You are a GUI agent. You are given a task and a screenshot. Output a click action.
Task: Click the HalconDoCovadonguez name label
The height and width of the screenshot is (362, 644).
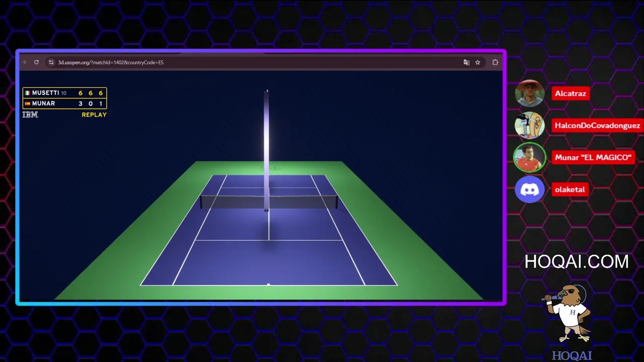[597, 126]
